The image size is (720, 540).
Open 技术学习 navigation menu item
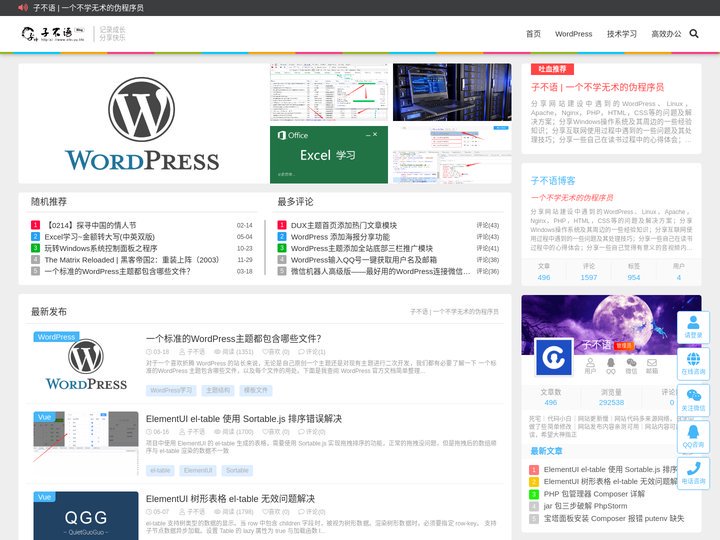point(622,34)
